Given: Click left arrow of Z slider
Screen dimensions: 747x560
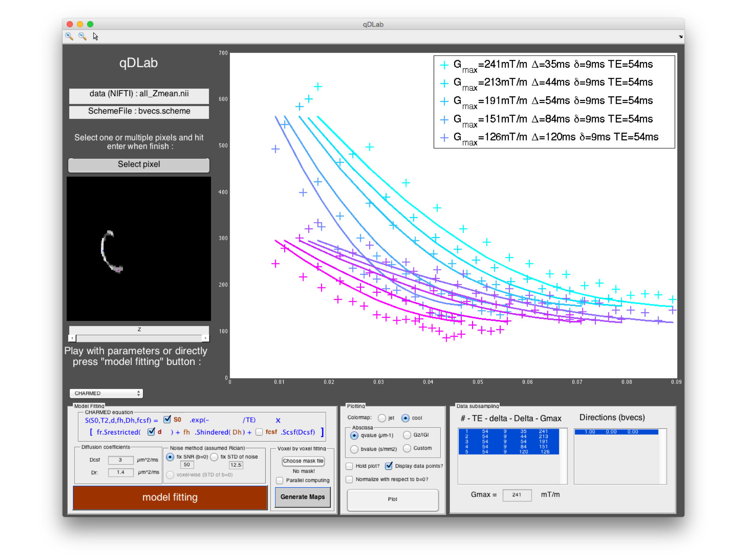Looking at the screenshot, I should pyautogui.click(x=73, y=338).
